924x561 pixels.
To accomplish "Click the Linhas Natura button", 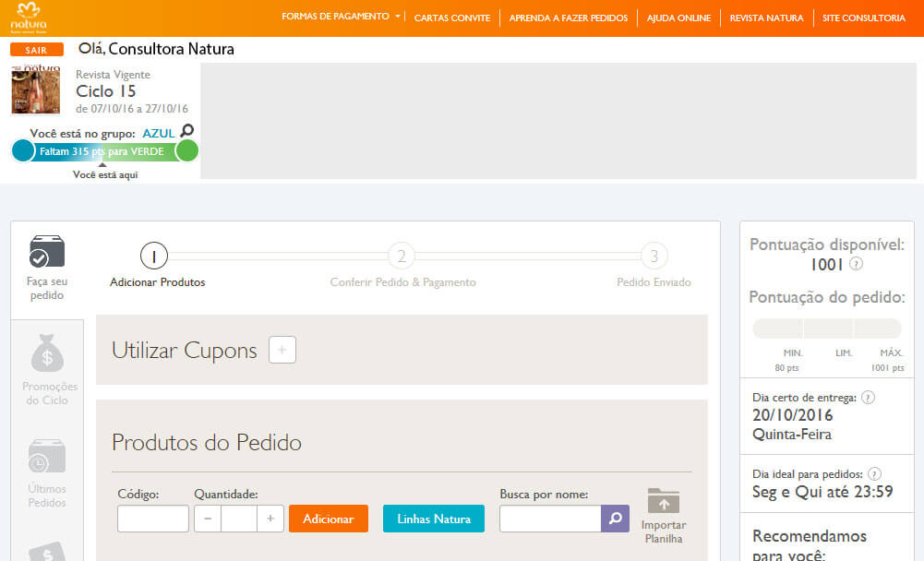I will 434,519.
